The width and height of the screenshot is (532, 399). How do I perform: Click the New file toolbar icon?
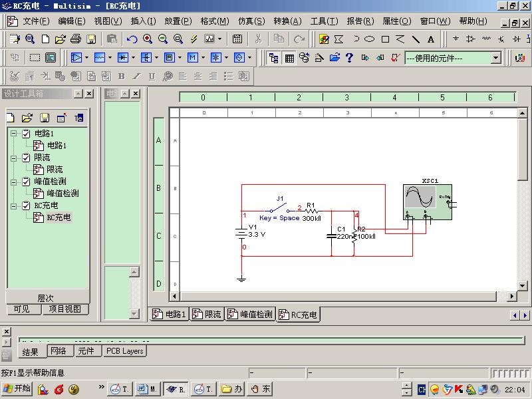click(x=45, y=39)
